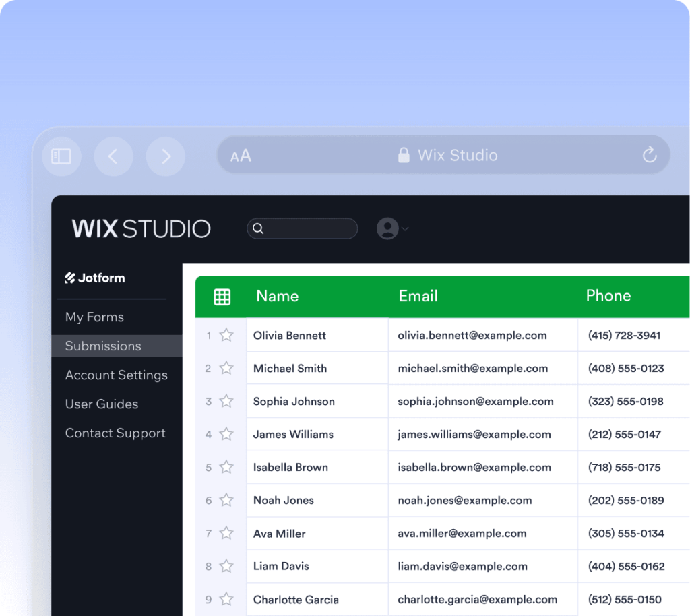Viewport: 690px width, 616px height.
Task: Star the Michael Smith row
Action: point(226,368)
